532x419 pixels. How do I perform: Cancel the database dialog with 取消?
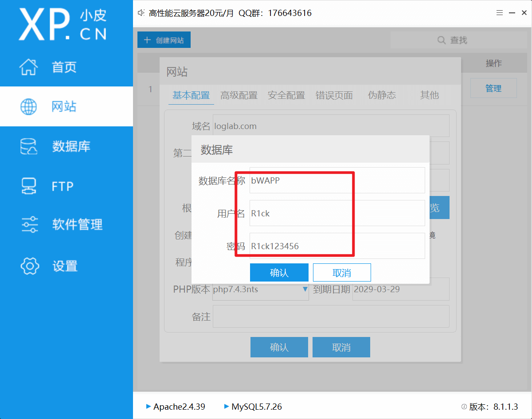(342, 273)
